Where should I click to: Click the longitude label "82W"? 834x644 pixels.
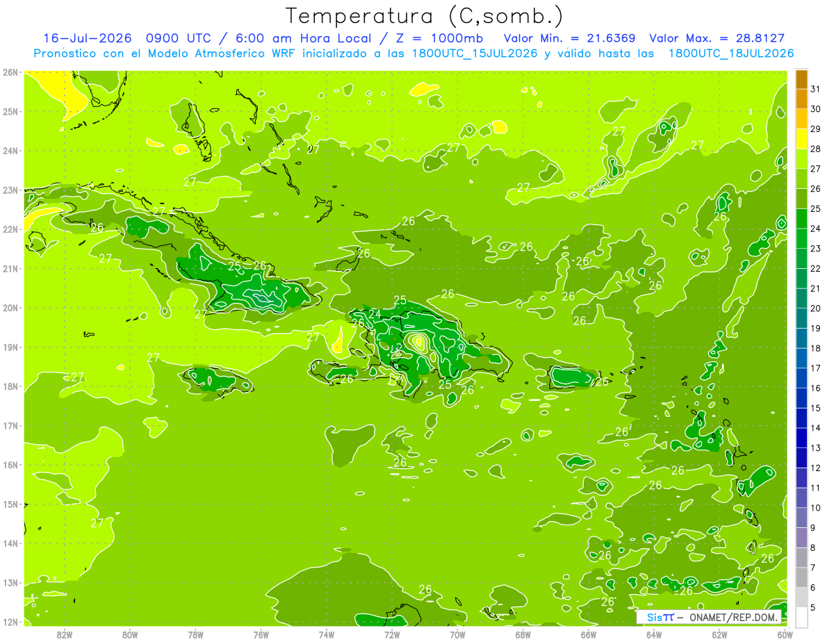click(65, 634)
